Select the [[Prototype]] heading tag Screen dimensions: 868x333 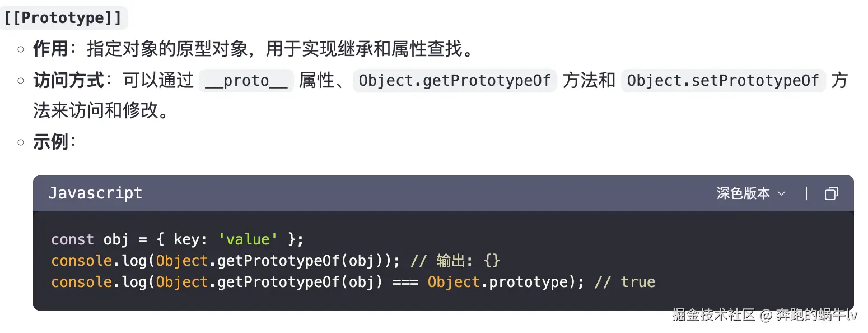click(x=63, y=18)
